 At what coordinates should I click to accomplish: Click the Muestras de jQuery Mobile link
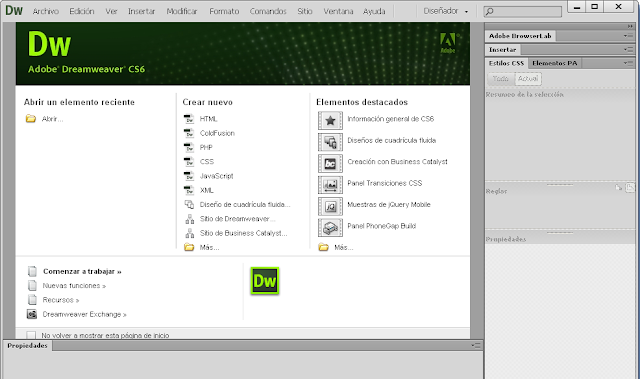click(389, 204)
